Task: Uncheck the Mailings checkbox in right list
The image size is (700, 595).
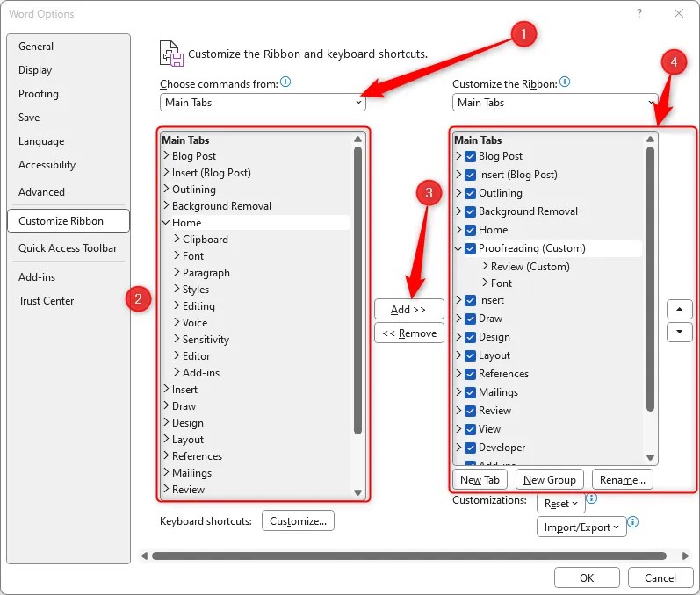Action: coord(470,392)
